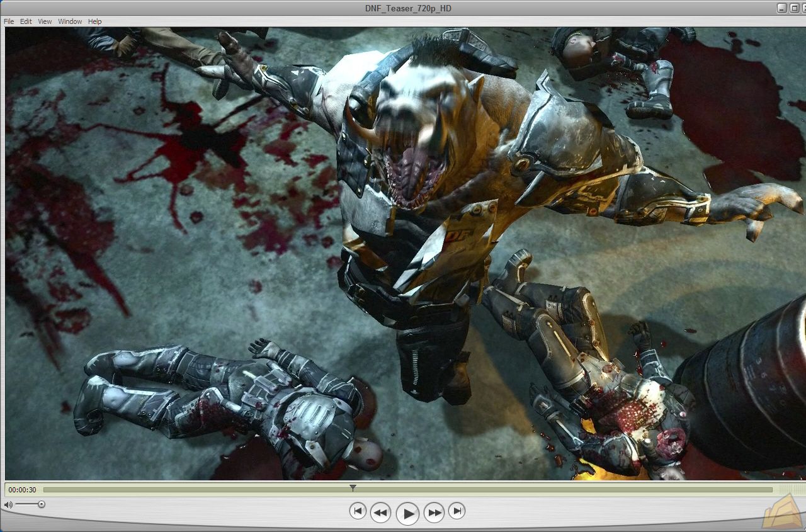
Task: Minimize the QuickTime player window
Action: 782,8
